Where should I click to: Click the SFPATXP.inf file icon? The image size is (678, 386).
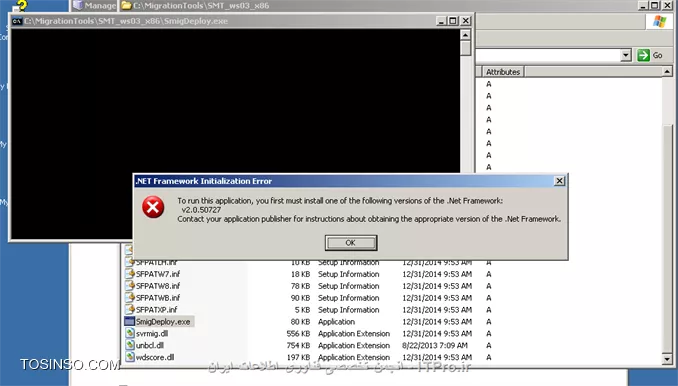tap(130, 309)
